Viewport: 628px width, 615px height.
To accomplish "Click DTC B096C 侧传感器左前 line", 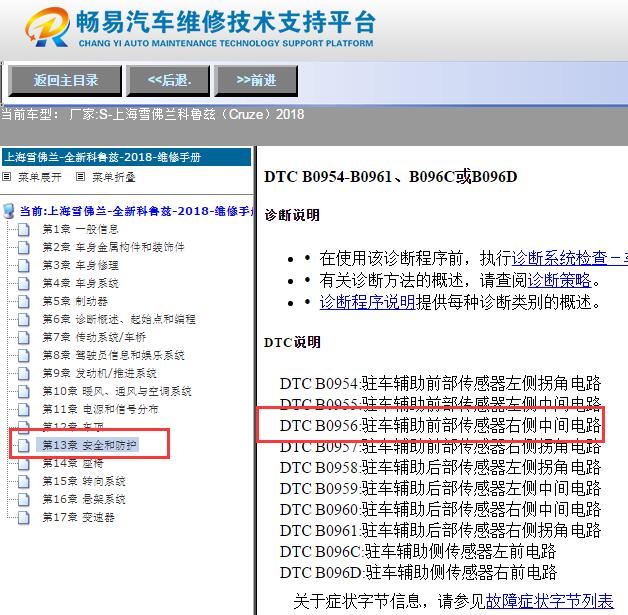I will pos(418,551).
